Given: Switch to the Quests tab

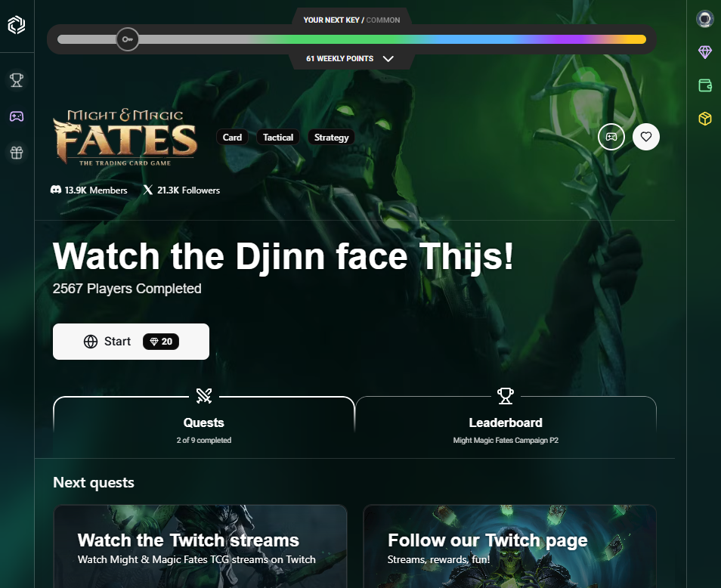Looking at the screenshot, I should pyautogui.click(x=204, y=423).
